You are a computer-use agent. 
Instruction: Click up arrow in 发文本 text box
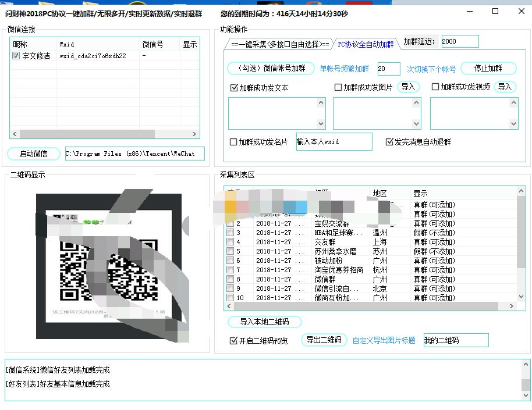click(x=321, y=102)
